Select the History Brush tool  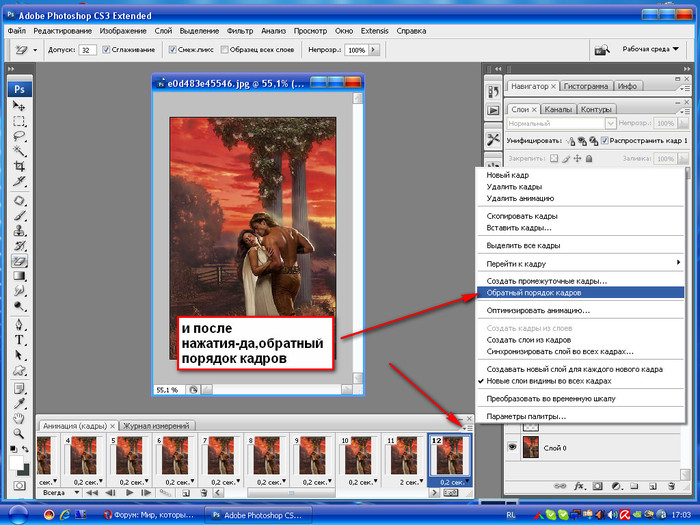point(19,246)
